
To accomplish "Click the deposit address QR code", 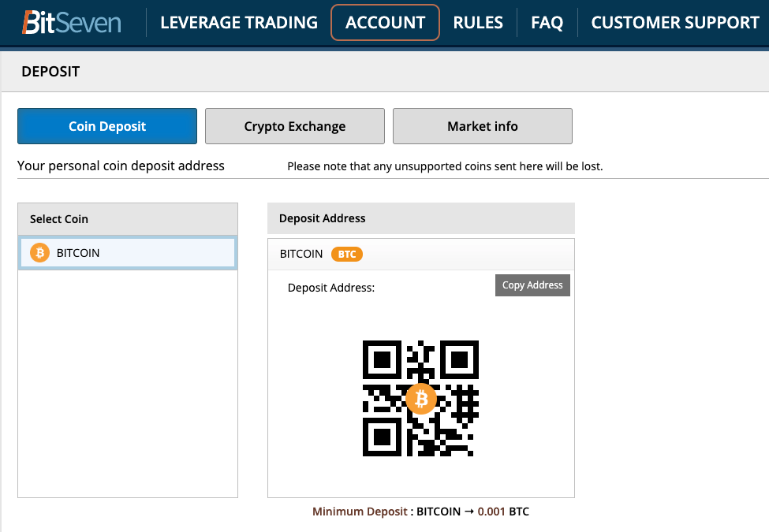I will [421, 398].
